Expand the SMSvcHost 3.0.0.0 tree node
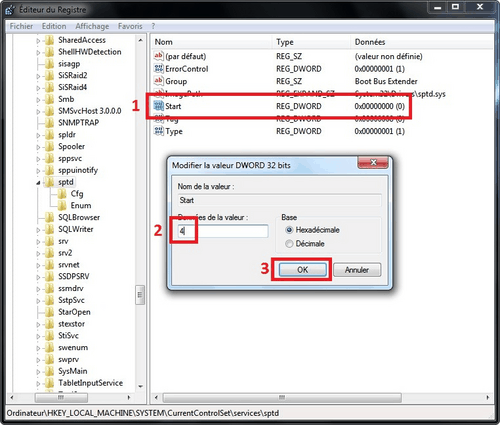Viewport: 500px width, 425px height. [38, 112]
